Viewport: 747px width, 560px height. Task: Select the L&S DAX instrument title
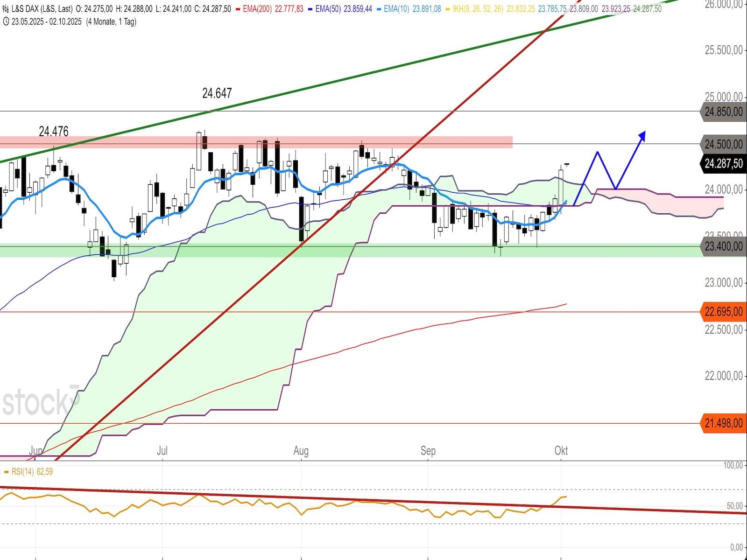[x=41, y=9]
